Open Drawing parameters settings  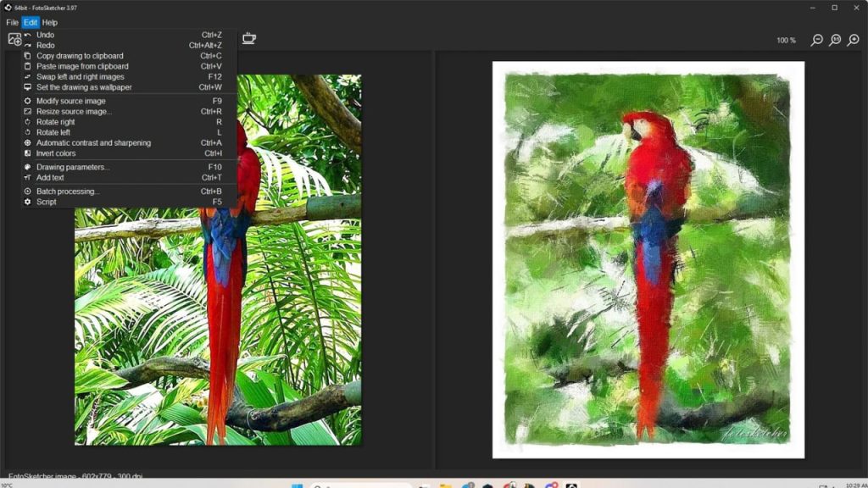(72, 167)
